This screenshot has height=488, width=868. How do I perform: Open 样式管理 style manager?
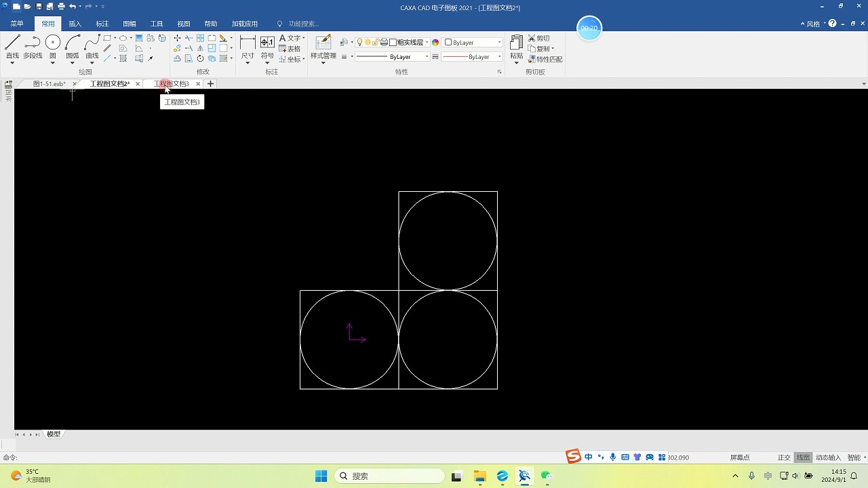pos(323,47)
